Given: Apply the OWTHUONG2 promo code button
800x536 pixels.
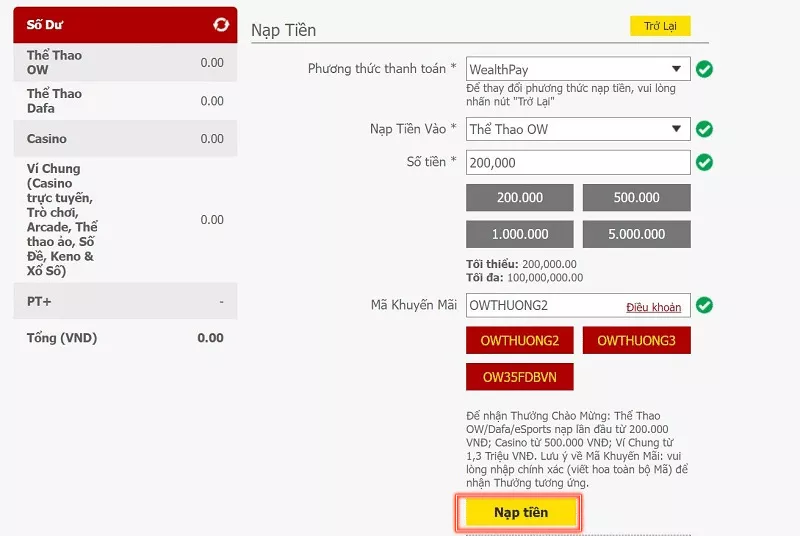Looking at the screenshot, I should tap(520, 341).
